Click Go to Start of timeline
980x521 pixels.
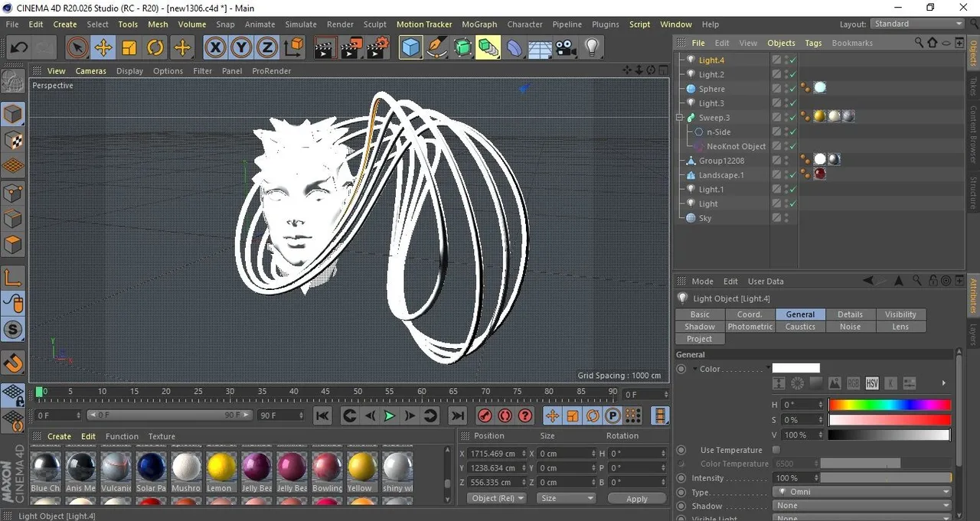[x=322, y=415]
